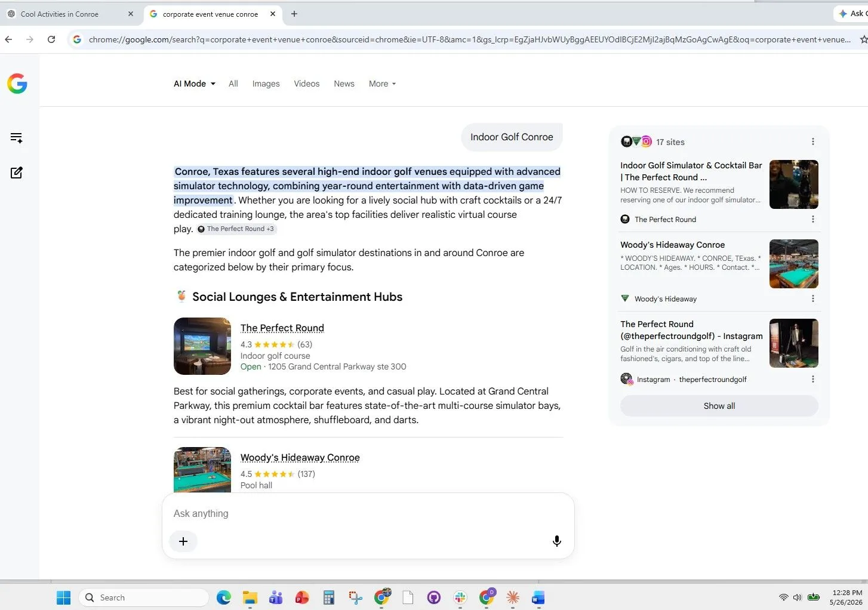Screen dimensions: 868x610
Task: Click the 'Pool hall' category text
Action: click(256, 485)
